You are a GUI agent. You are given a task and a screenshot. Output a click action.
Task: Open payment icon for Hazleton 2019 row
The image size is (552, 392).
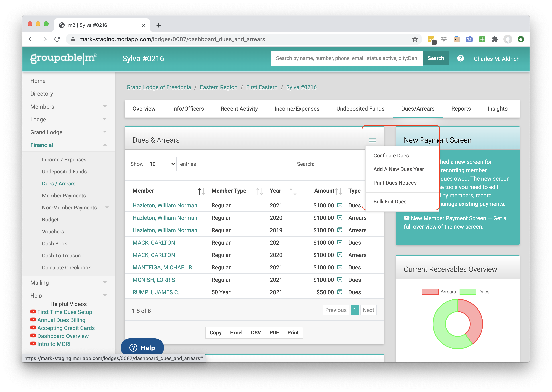pos(340,230)
